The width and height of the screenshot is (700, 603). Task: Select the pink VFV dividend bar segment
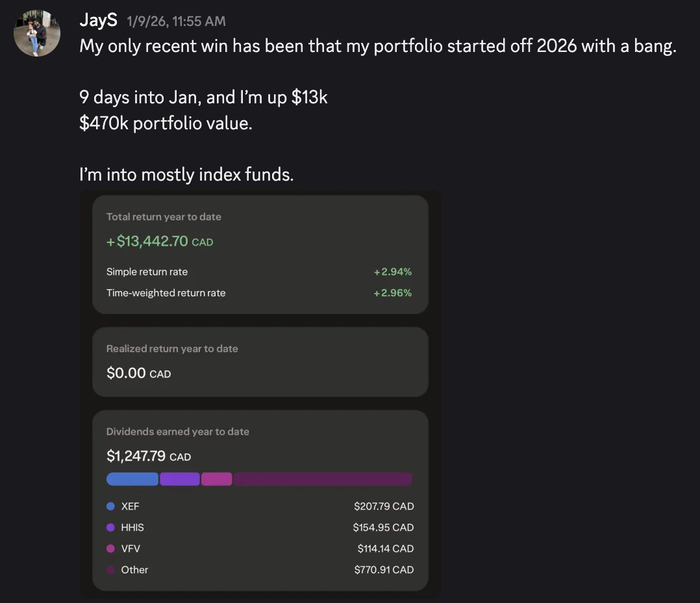pyautogui.click(x=216, y=479)
